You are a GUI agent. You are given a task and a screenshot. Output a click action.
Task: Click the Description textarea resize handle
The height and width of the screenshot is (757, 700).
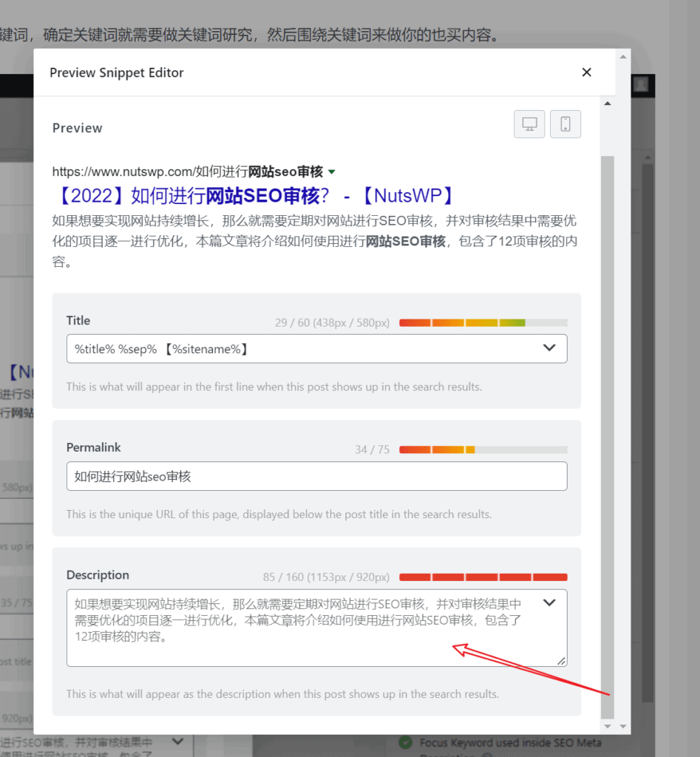pyautogui.click(x=562, y=662)
